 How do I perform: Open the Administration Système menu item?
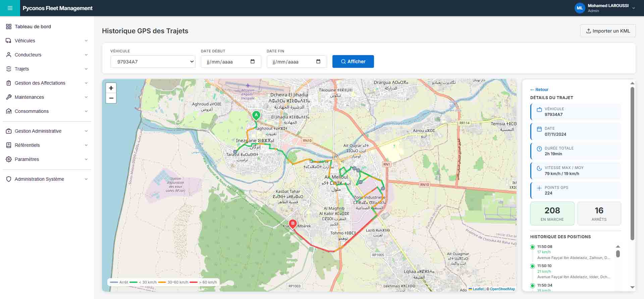47,179
